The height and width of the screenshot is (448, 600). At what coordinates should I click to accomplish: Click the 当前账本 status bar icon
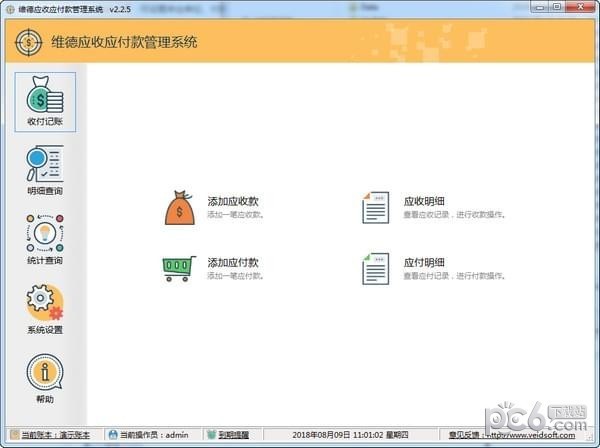pos(15,435)
